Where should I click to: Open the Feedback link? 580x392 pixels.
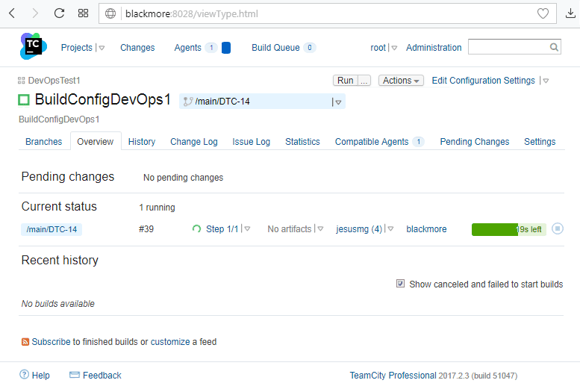pyautogui.click(x=102, y=376)
